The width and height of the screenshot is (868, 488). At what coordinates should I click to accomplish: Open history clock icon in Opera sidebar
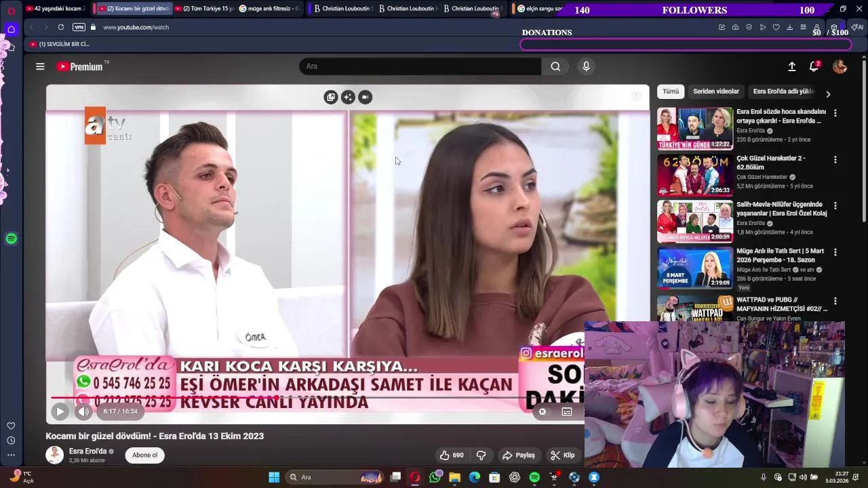[x=11, y=441]
